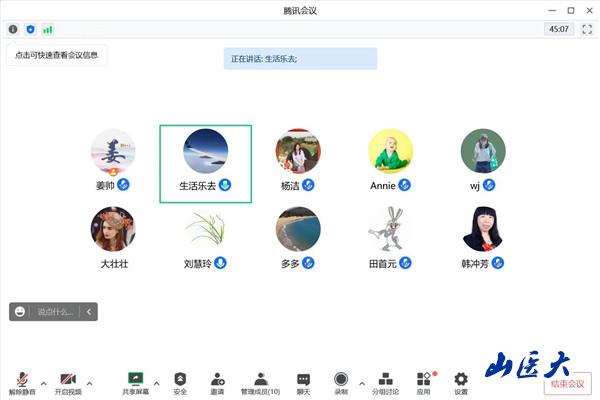
Task: Turn on the camera (开启视频)
Action: pos(67,382)
